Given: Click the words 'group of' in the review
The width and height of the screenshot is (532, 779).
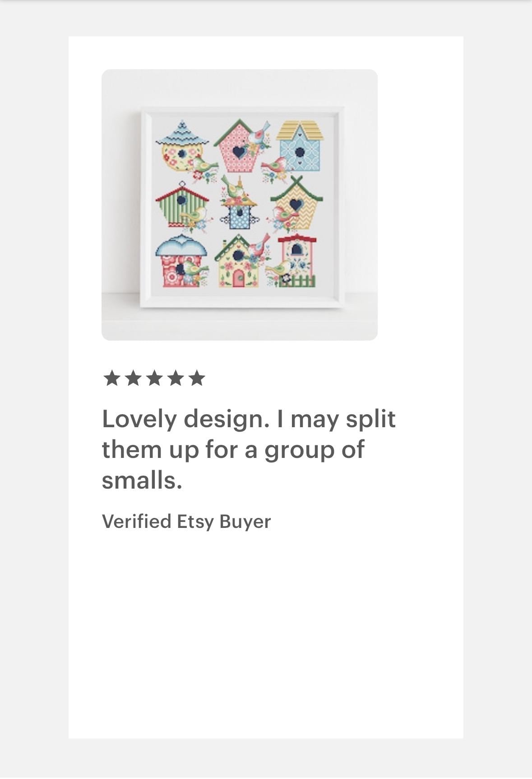Looking at the screenshot, I should (314, 450).
